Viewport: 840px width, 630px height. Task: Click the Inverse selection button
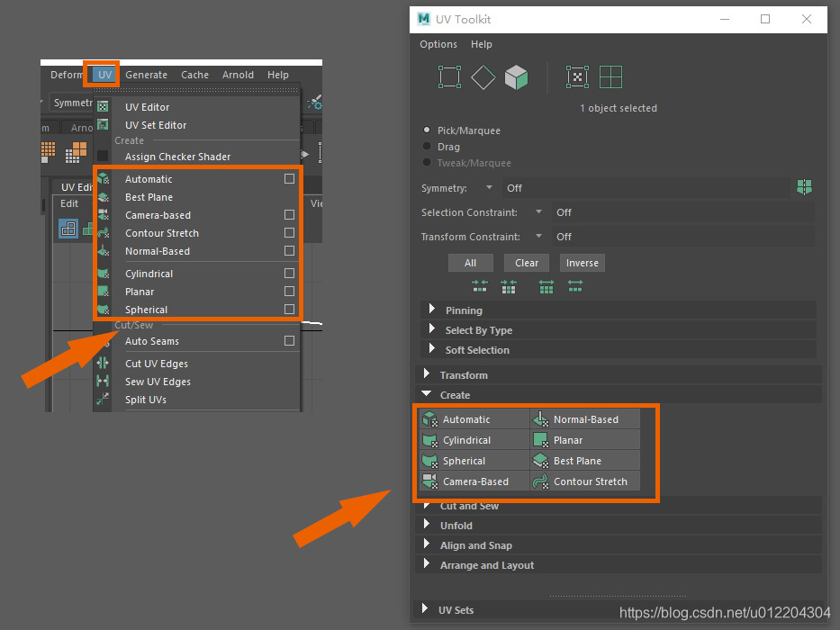point(583,263)
